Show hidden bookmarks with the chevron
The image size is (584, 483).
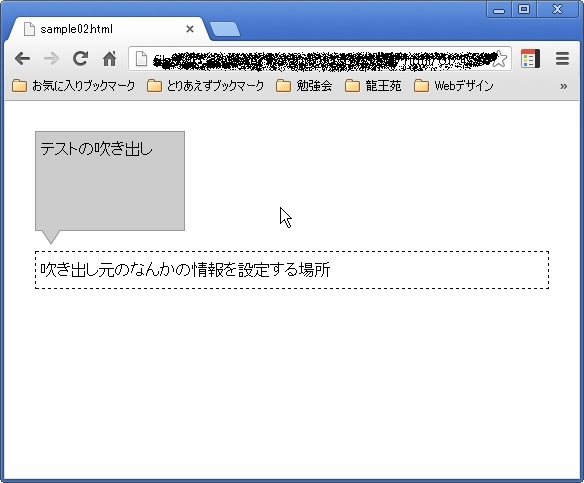564,86
